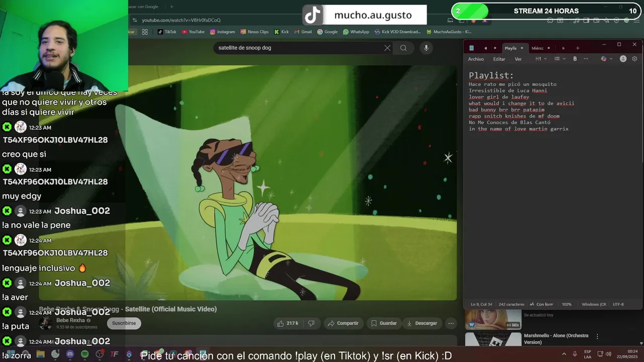Clear the YouTube search box text
This screenshot has height=362, width=644.
[387, 48]
